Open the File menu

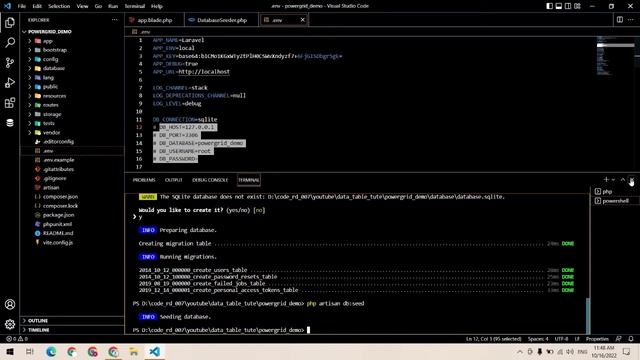pyautogui.click(x=22, y=6)
